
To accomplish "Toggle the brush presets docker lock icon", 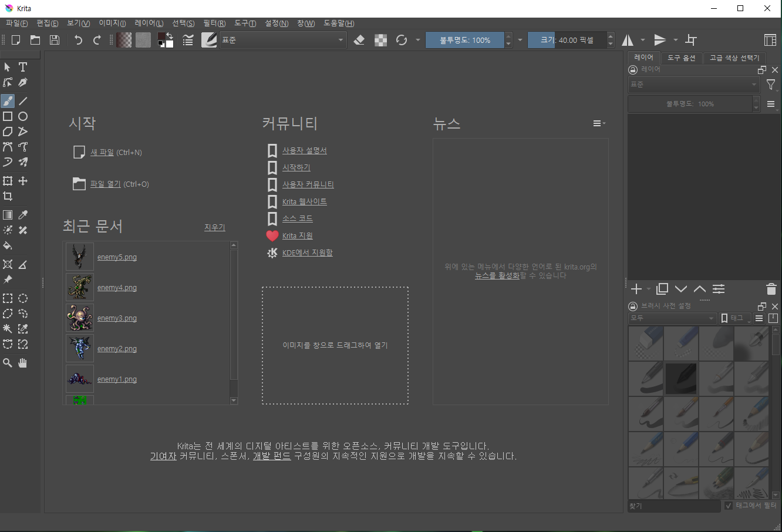I will coord(633,306).
